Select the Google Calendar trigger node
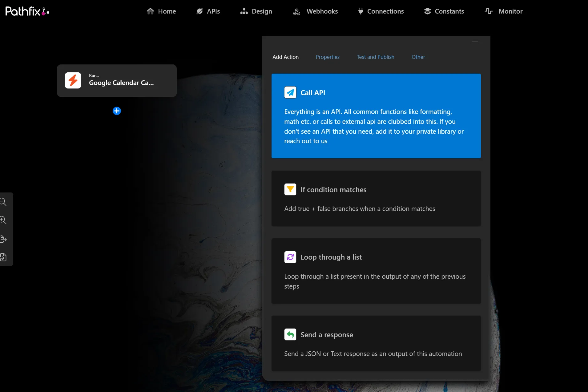 pos(117,81)
